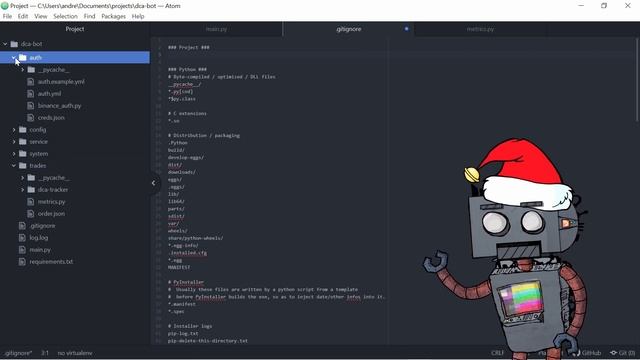Collapse the dca-bot root folder chevron
This screenshot has height=360, width=640.
pos(5,44)
